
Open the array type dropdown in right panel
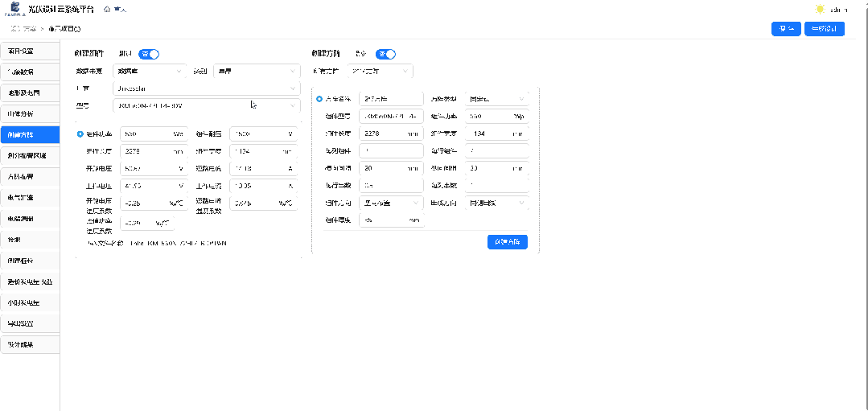click(x=497, y=99)
